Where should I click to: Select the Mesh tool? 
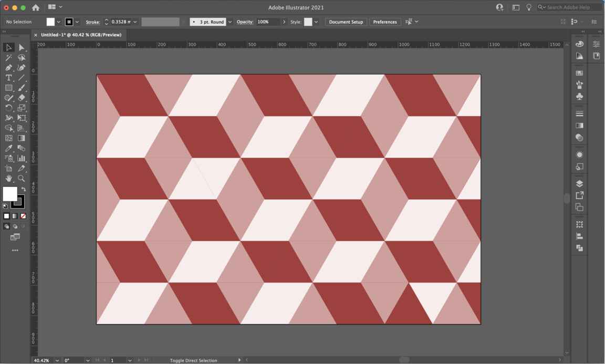click(8, 138)
